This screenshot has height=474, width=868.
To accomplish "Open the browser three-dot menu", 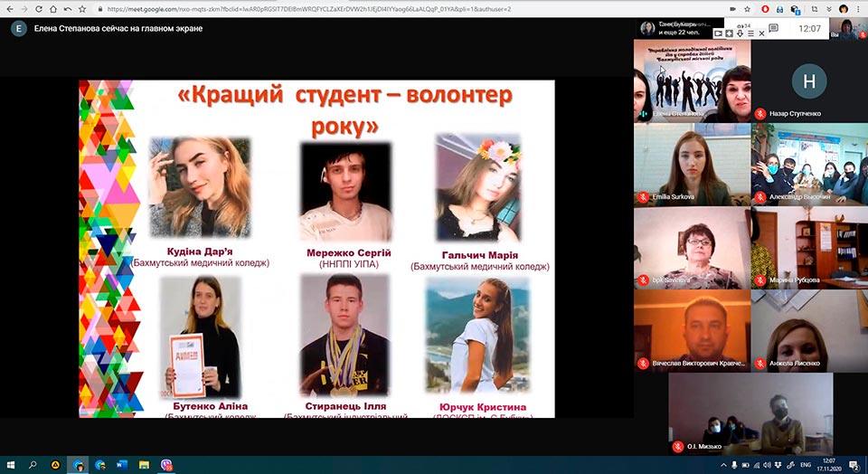I will (x=859, y=9).
